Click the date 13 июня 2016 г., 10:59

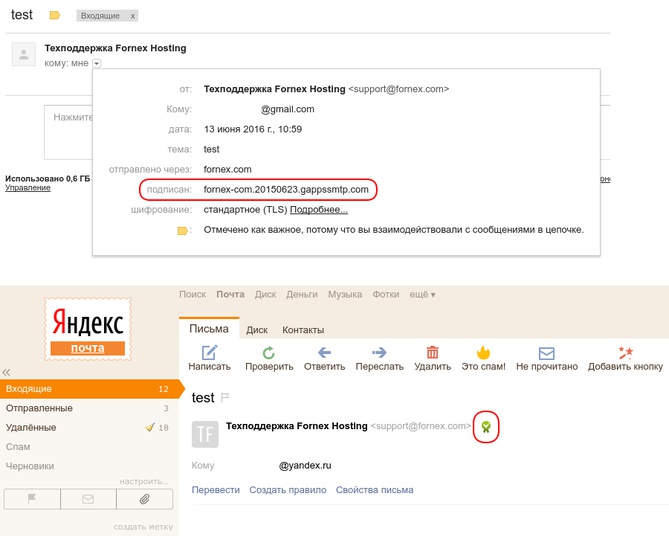pos(253,129)
